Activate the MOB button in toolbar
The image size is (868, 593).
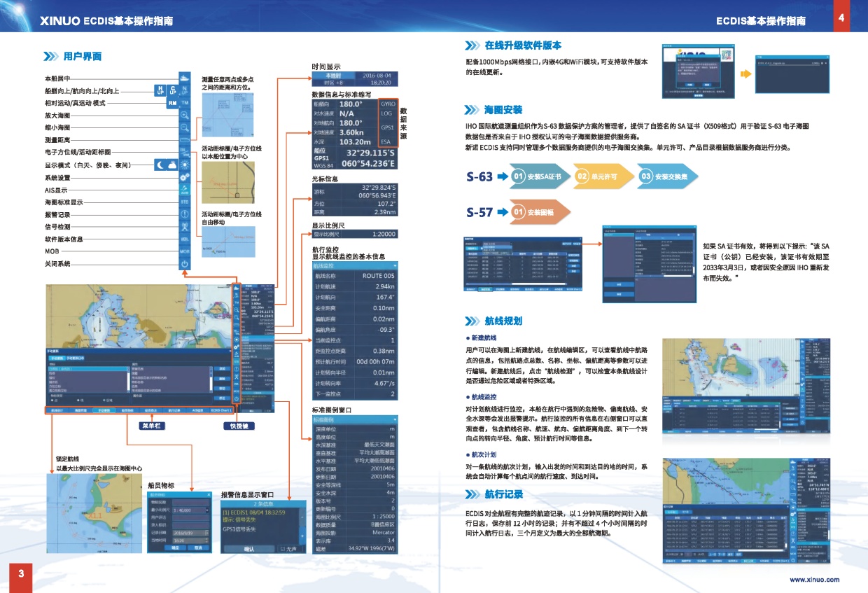pos(185,251)
